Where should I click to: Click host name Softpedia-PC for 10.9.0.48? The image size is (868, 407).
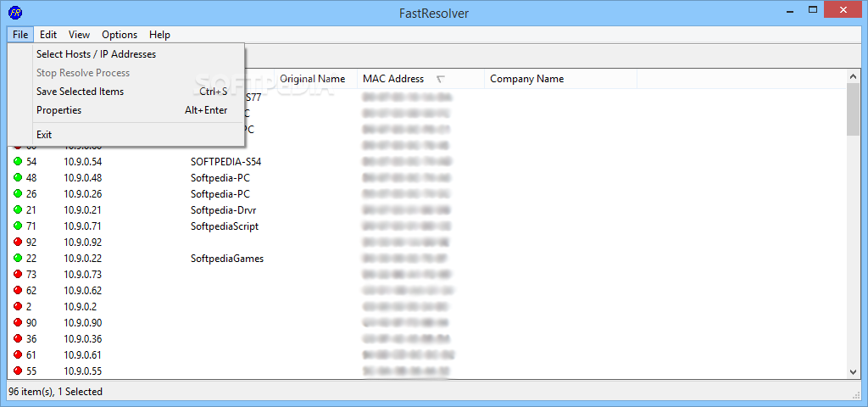(220, 178)
